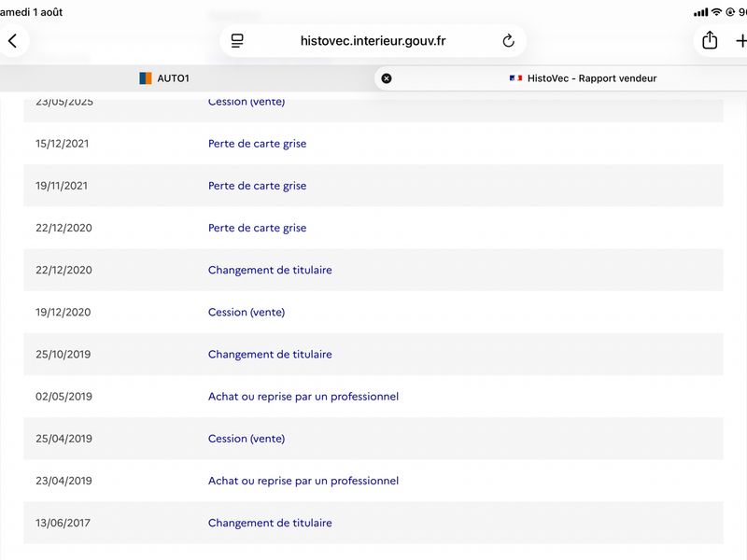This screenshot has width=747, height=560.
Task: Select 'Achat ou reprise par un professionnel' dated 23/04/2019
Action: [x=303, y=481]
